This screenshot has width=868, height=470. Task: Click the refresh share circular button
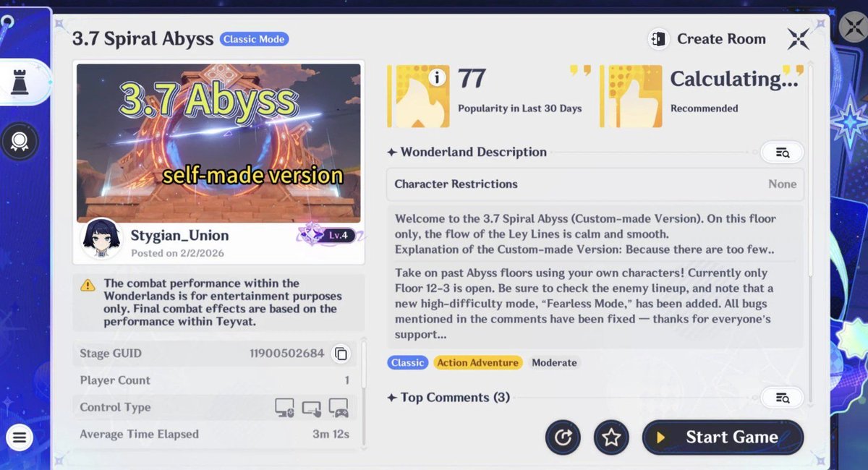[563, 437]
